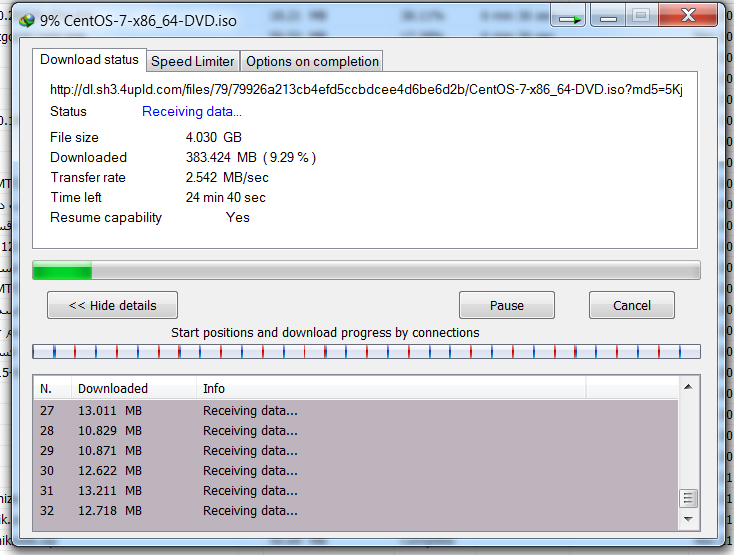Click the green arrow tray button
Image resolution: width=734 pixels, height=555 pixels.
(568, 18)
